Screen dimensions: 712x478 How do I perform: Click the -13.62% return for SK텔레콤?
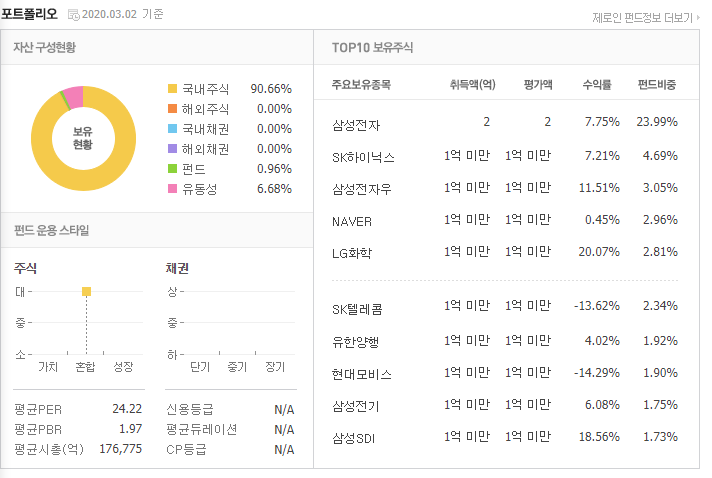(597, 306)
